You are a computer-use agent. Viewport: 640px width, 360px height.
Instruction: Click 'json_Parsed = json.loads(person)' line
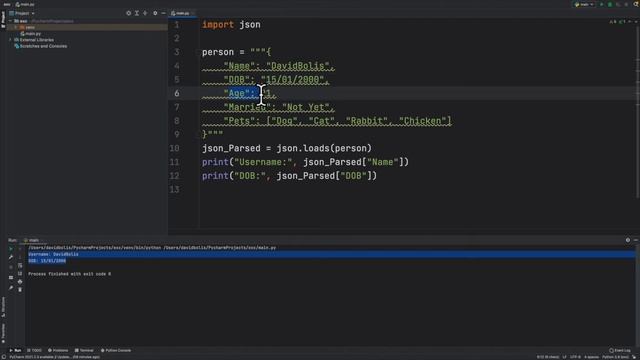click(287, 148)
